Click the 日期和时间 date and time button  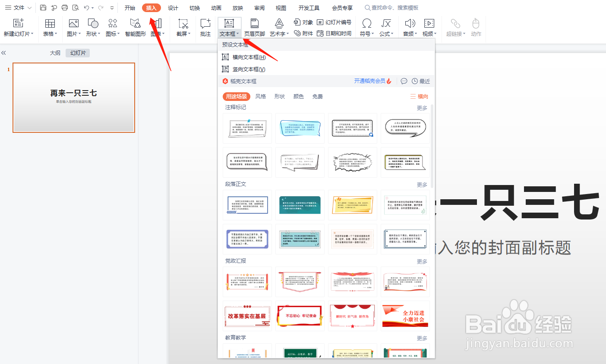tap(334, 33)
